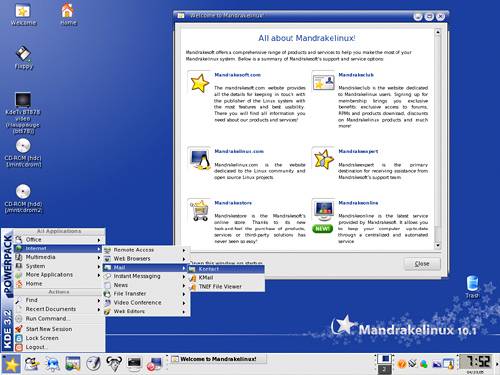Image resolution: width=500 pixels, height=375 pixels.
Task: Open the Floppy desktop icon
Action: point(23,57)
